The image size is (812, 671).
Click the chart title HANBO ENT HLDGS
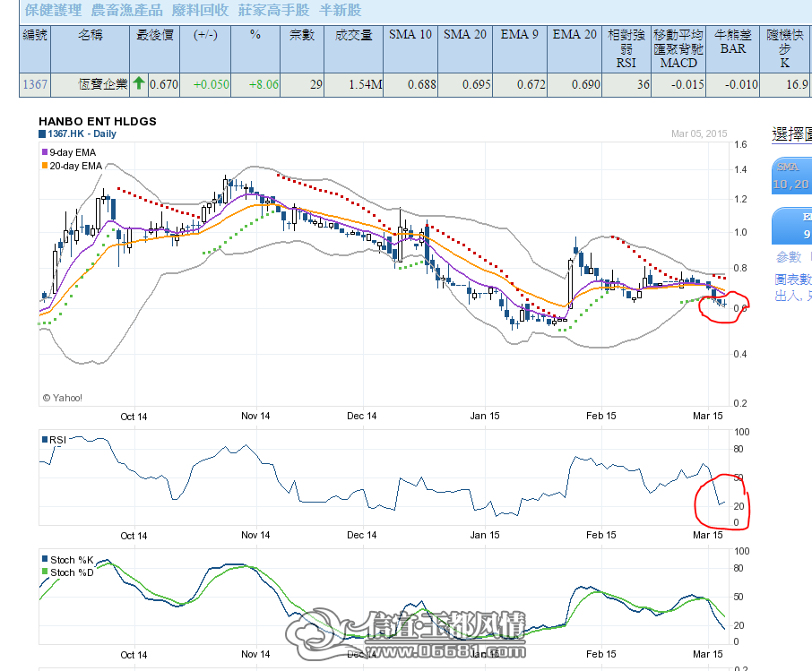tap(98, 121)
